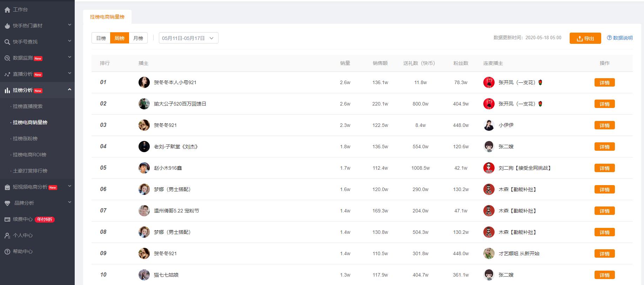The height and width of the screenshot is (285, 644).
Task: Switch the ranking to 日榜
Action: (x=101, y=38)
